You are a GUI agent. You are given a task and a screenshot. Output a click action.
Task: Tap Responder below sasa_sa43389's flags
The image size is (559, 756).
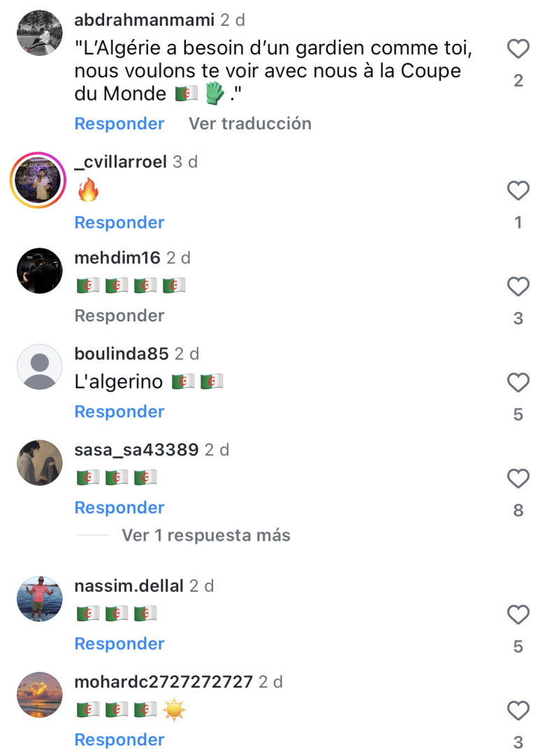tap(119, 507)
